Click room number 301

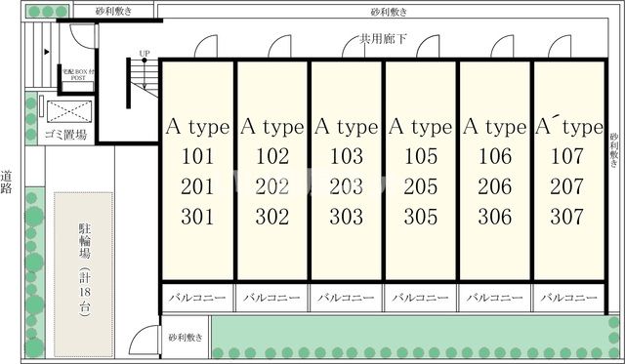click(x=197, y=217)
